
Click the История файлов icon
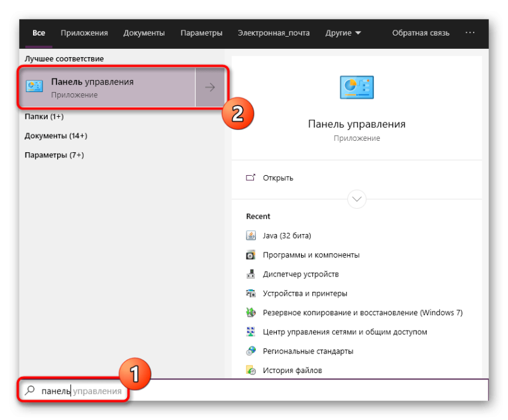click(x=251, y=370)
